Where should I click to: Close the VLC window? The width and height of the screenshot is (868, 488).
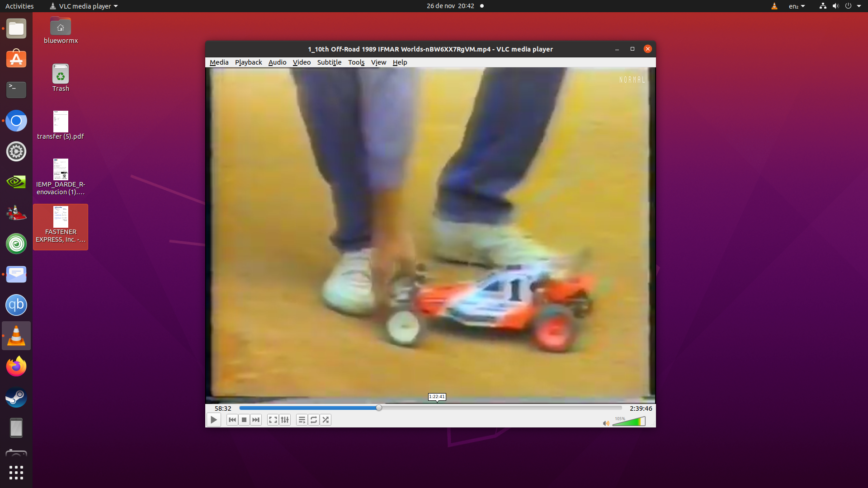(648, 49)
